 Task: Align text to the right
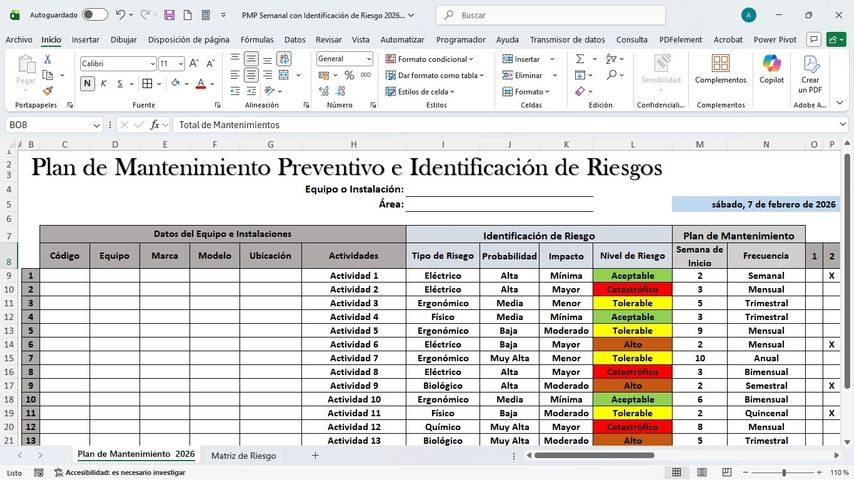pyautogui.click(x=267, y=75)
